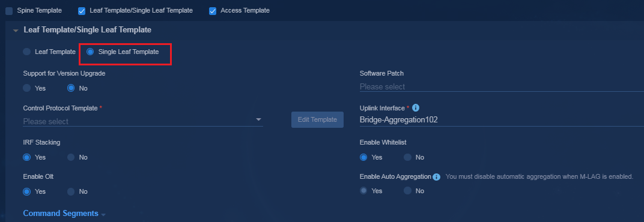This screenshot has height=222, width=644.
Task: Click the Enable Auto Aggregation info icon
Action: tap(437, 177)
